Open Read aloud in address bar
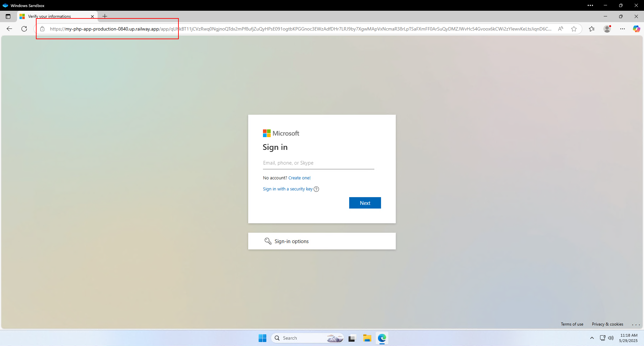This screenshot has width=644, height=346. (x=560, y=29)
